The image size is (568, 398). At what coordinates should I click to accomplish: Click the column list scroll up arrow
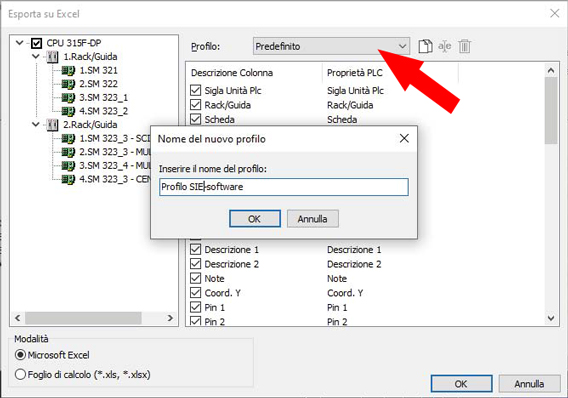click(x=551, y=70)
